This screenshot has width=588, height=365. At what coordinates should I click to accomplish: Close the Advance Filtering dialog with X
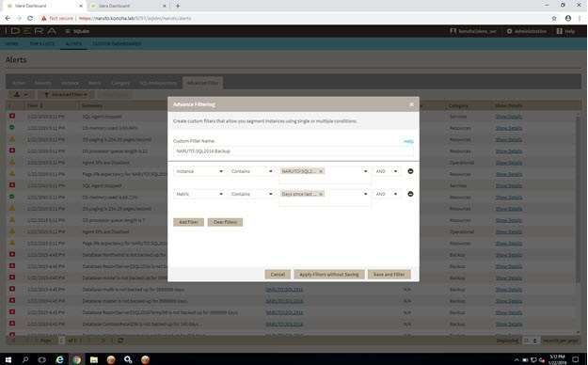(x=411, y=104)
